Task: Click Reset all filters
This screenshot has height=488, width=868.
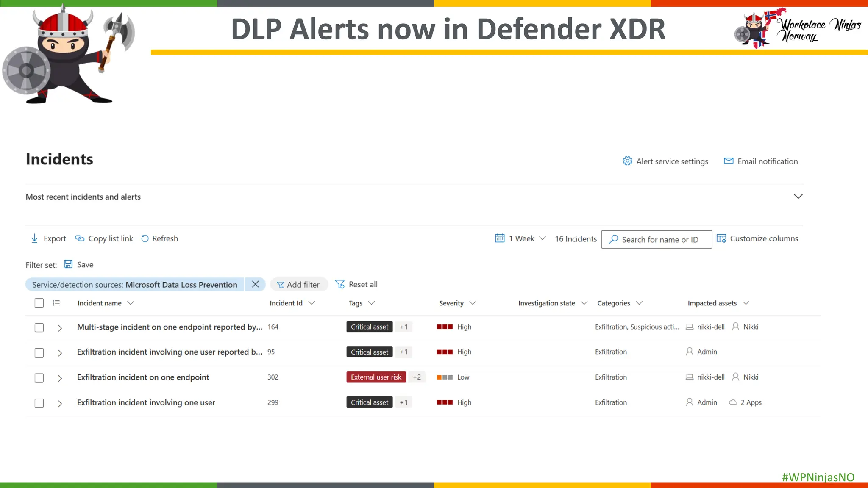Action: pos(356,284)
